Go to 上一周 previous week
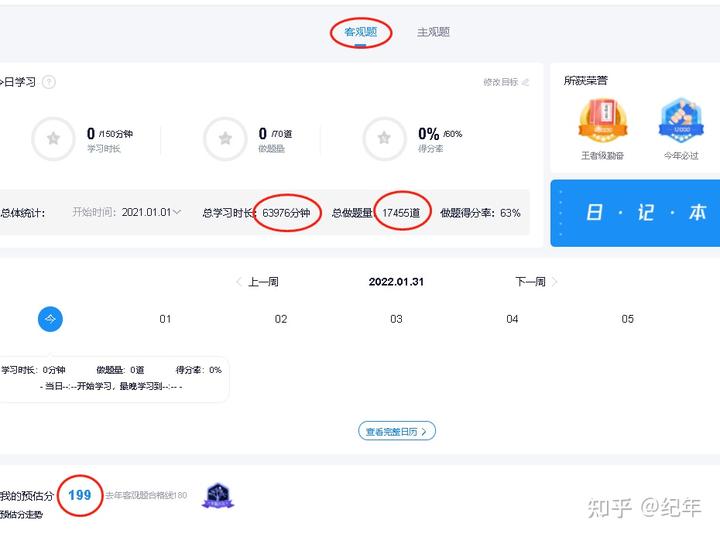 coord(258,282)
